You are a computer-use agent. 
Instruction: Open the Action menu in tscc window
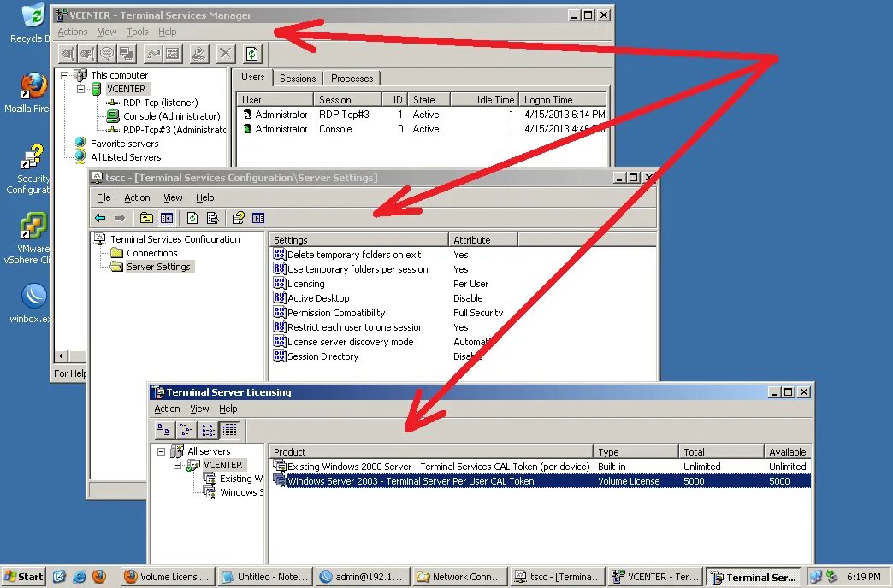(x=137, y=197)
